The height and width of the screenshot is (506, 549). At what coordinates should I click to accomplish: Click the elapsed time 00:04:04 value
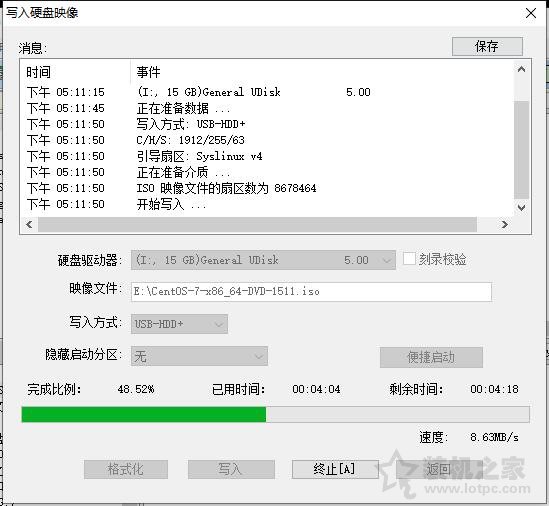316,389
